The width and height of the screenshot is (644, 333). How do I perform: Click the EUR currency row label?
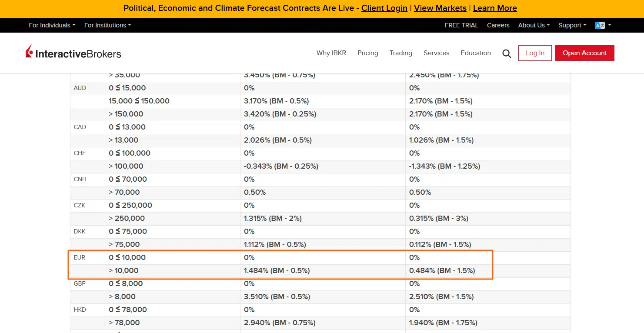click(x=80, y=257)
